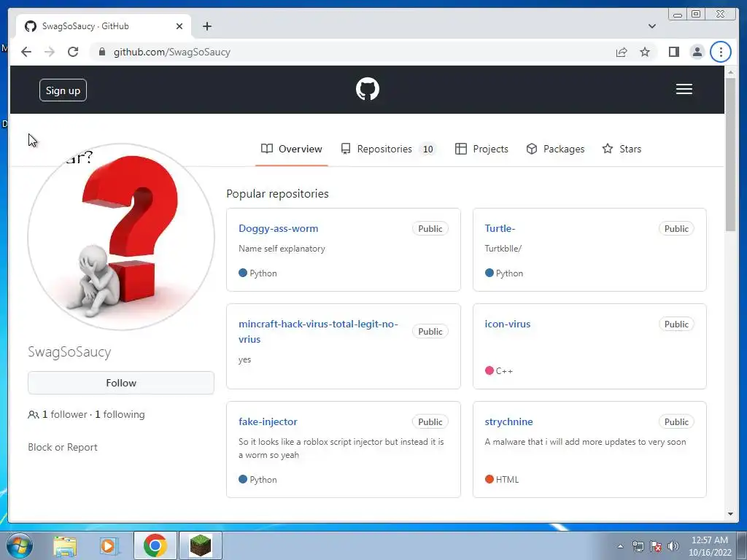The image size is (747, 560).
Task: Click the 'Name self explanatory' description
Action: coord(282,249)
